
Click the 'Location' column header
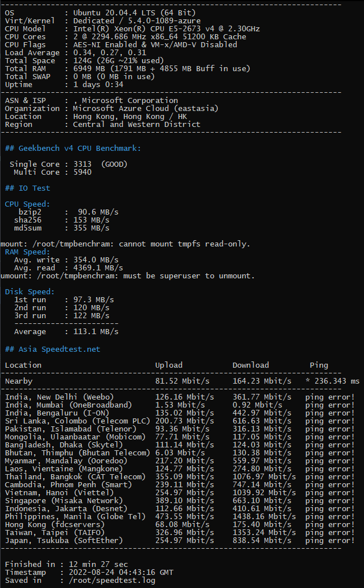(x=23, y=365)
